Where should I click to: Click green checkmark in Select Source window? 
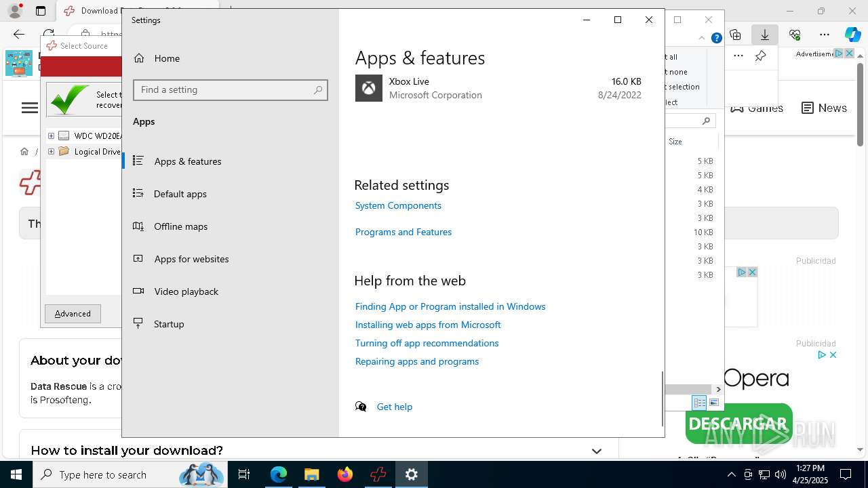coord(69,100)
